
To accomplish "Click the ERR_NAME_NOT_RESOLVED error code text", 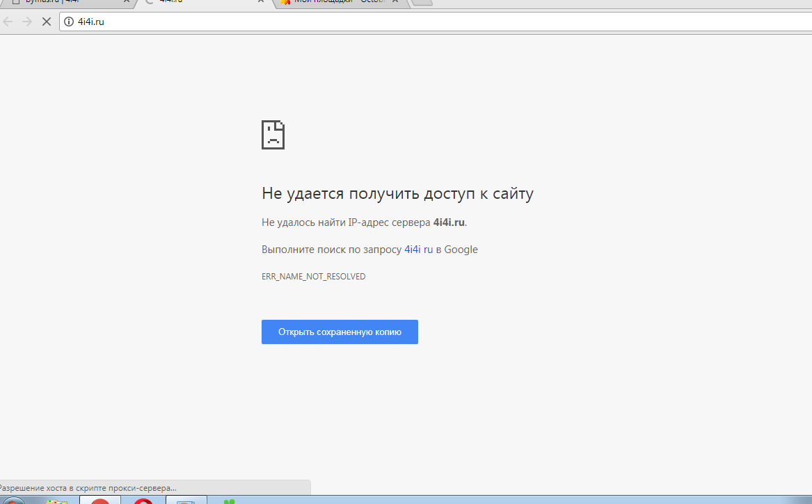I will pyautogui.click(x=313, y=277).
